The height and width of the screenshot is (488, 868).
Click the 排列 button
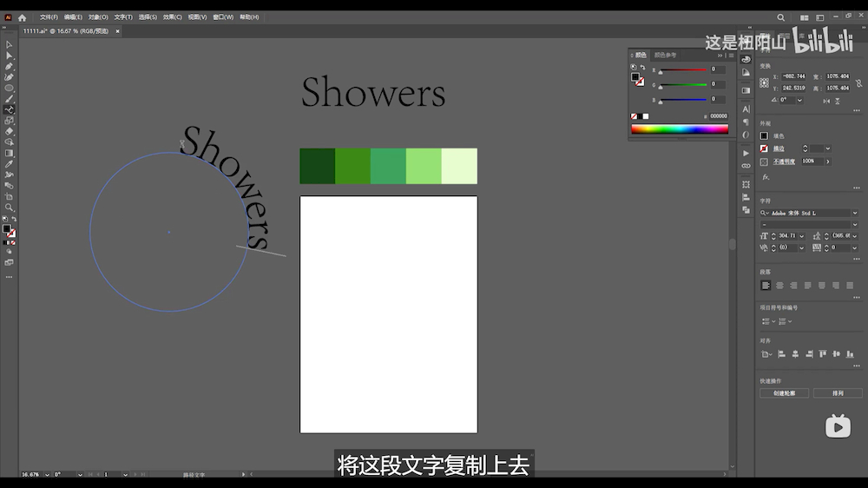point(838,393)
